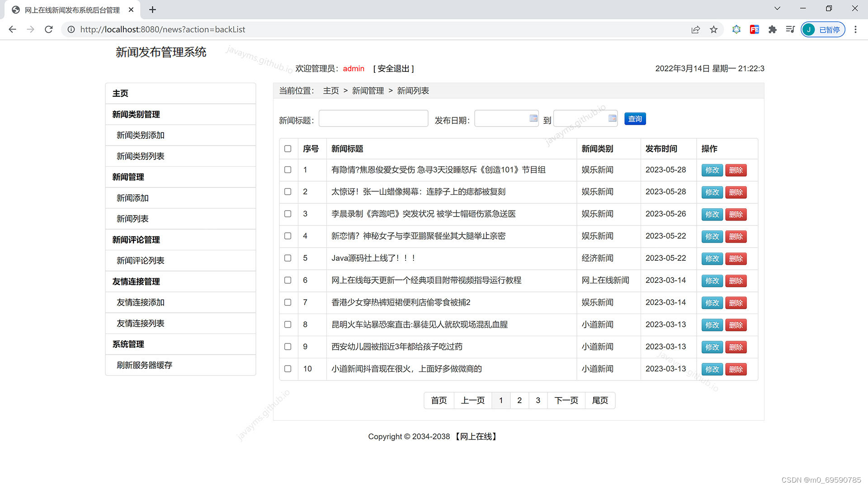This screenshot has height=488, width=868.
Task: Check the box for row 8
Action: [x=288, y=324]
